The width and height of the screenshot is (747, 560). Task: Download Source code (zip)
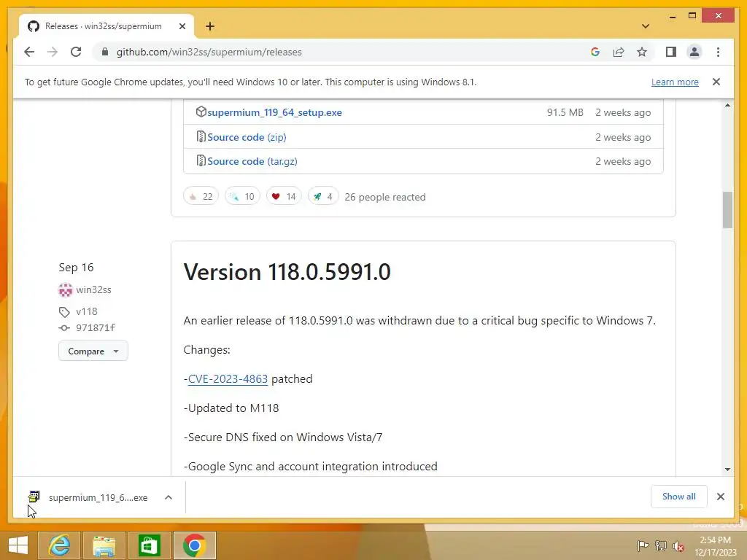(247, 137)
